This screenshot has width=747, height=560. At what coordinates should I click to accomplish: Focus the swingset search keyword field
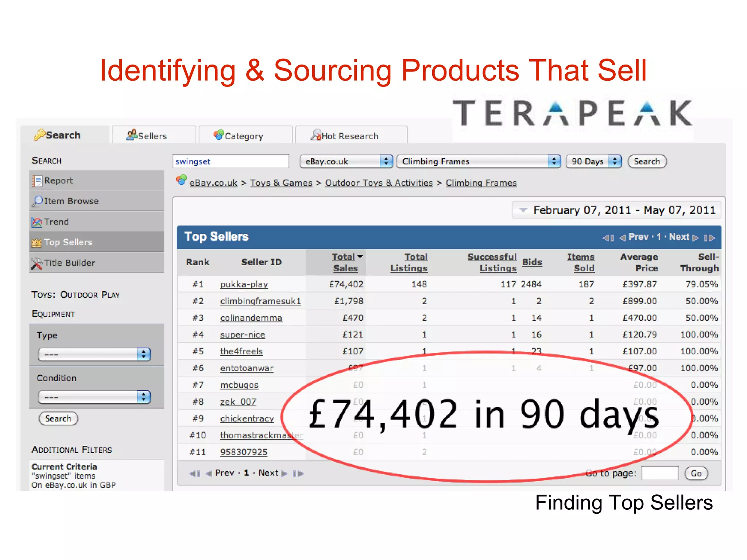coord(231,161)
